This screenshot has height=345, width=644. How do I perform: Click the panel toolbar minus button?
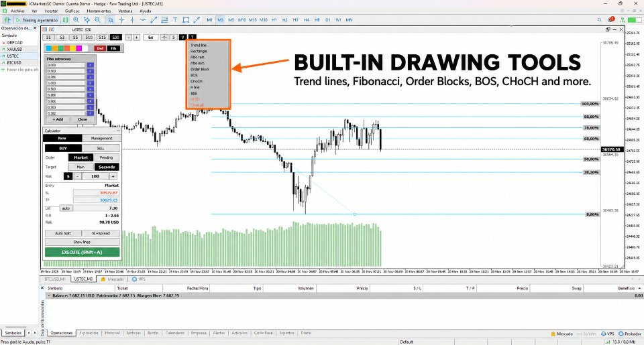point(128,38)
